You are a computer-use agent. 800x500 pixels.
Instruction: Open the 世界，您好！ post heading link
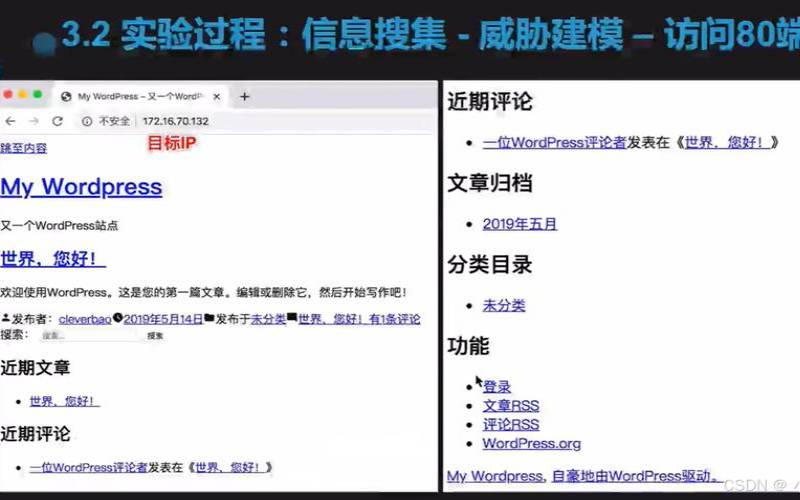[x=53, y=259]
